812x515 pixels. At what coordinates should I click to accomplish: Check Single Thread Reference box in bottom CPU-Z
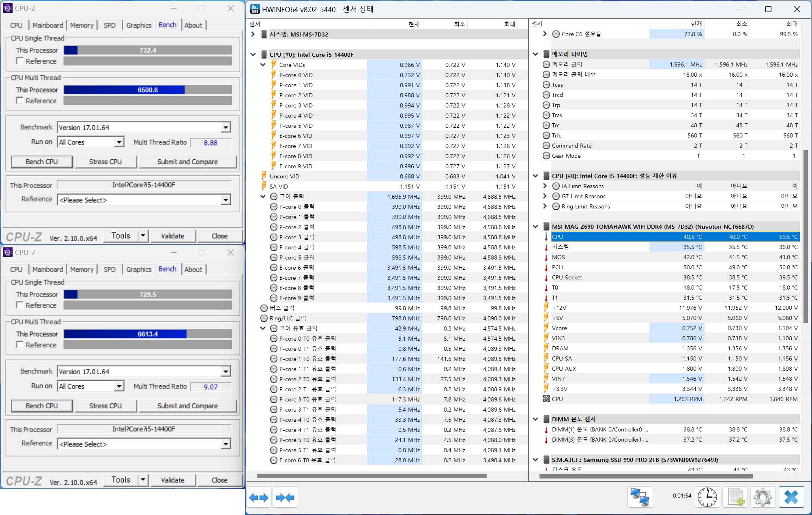tap(19, 305)
